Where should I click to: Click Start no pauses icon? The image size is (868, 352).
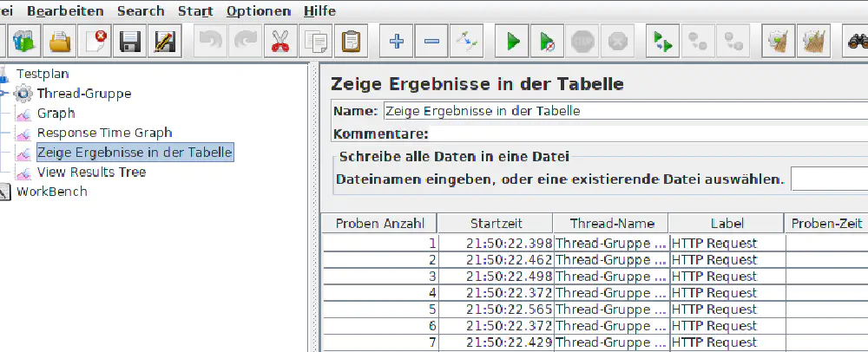pyautogui.click(x=548, y=41)
